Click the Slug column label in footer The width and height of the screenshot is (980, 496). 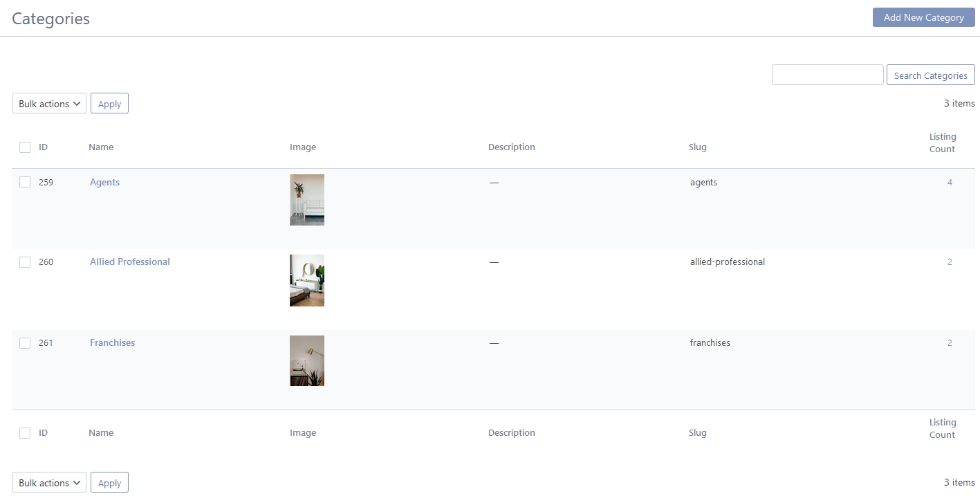click(698, 432)
